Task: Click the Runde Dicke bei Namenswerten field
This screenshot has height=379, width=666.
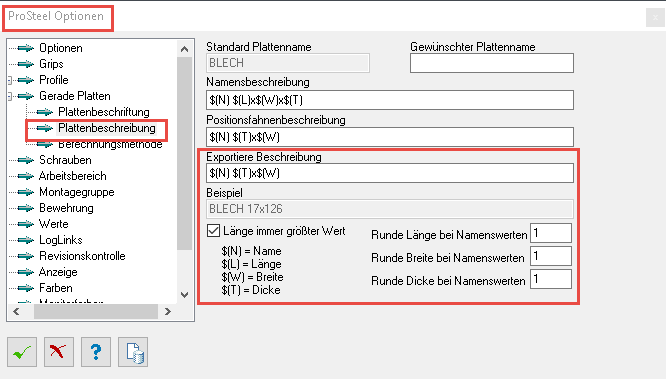Action: point(551,279)
